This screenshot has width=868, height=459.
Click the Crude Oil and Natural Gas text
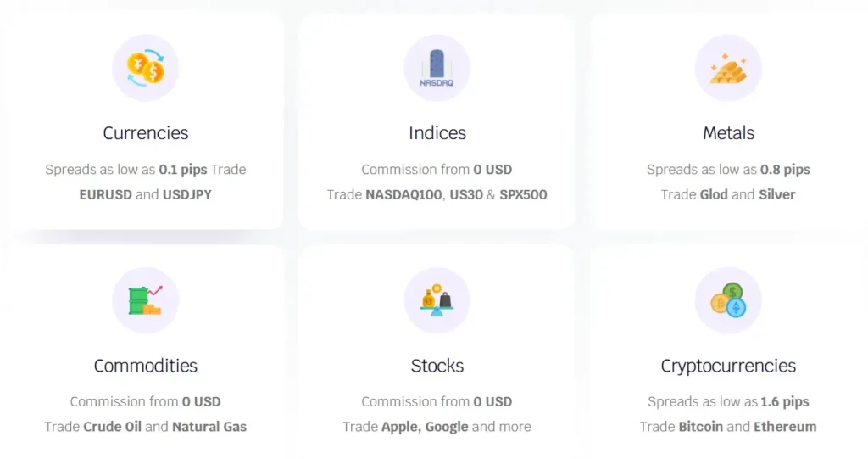click(164, 427)
